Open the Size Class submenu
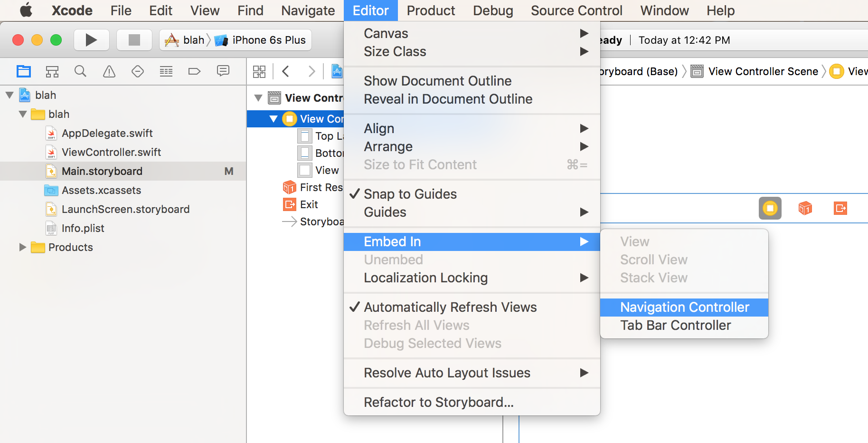Screen dimensions: 868x443 click(472, 51)
